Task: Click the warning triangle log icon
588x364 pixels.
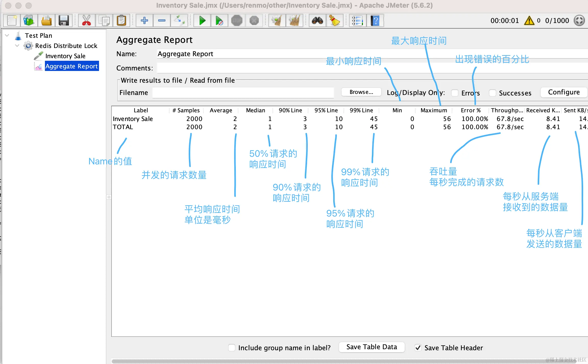Action: point(529,20)
